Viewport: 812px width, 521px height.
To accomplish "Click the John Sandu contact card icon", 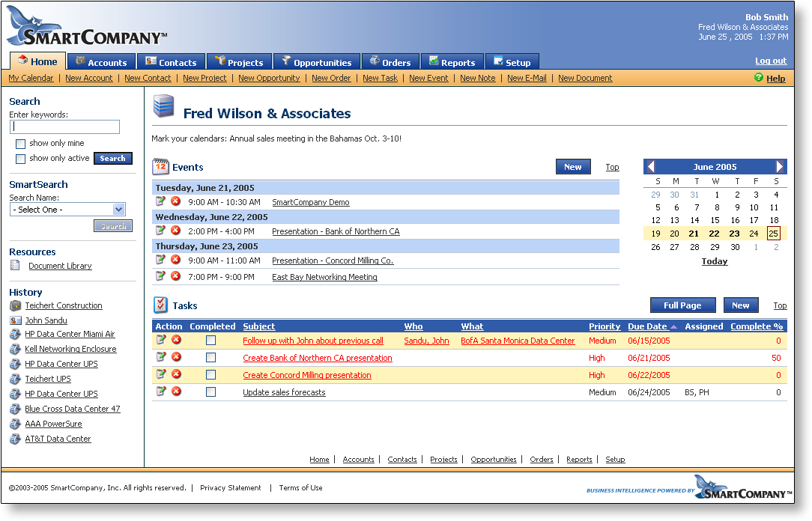I will click(16, 321).
